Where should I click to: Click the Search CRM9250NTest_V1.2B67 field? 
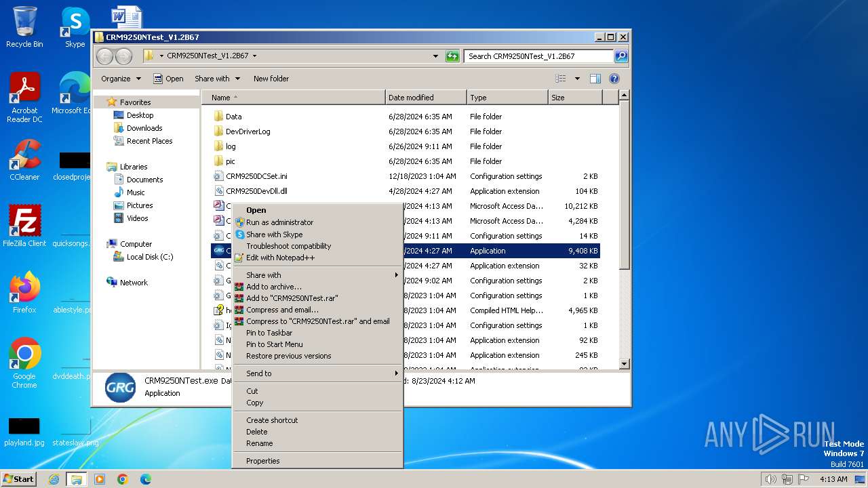pos(539,56)
